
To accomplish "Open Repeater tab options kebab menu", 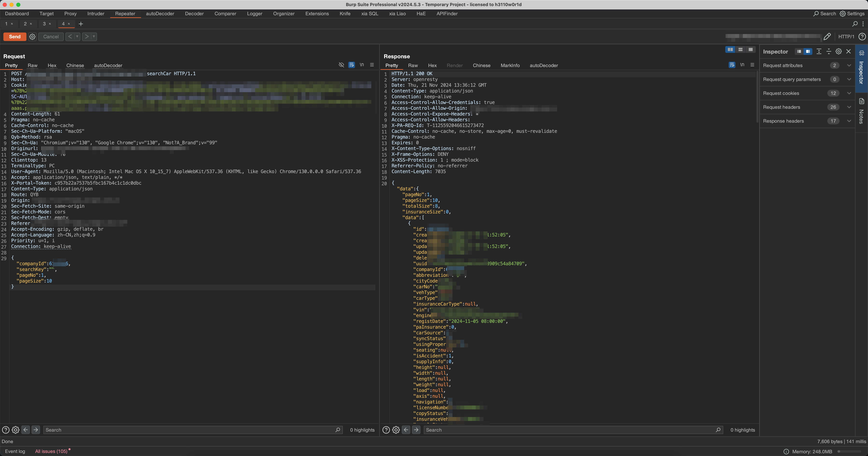I will (863, 24).
